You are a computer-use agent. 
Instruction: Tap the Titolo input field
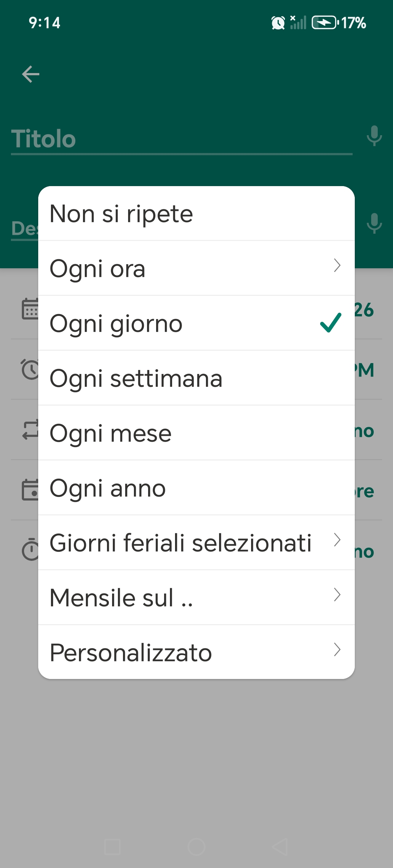coord(182,139)
